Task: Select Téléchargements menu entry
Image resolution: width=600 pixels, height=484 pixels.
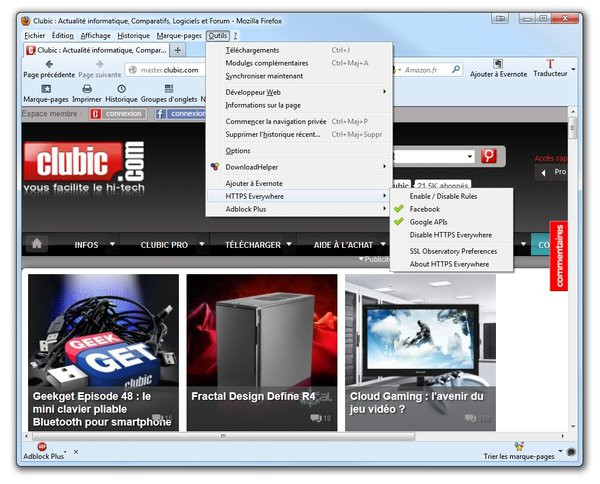Action: pyautogui.click(x=299, y=50)
